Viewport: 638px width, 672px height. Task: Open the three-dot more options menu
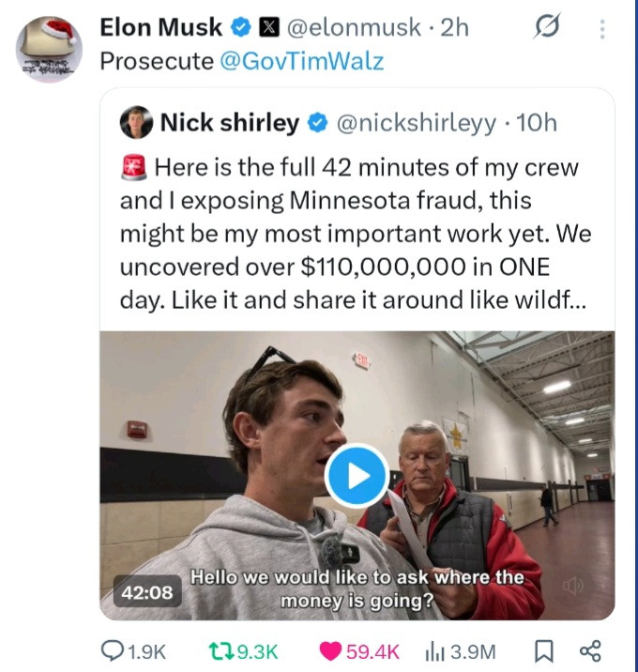click(600, 29)
